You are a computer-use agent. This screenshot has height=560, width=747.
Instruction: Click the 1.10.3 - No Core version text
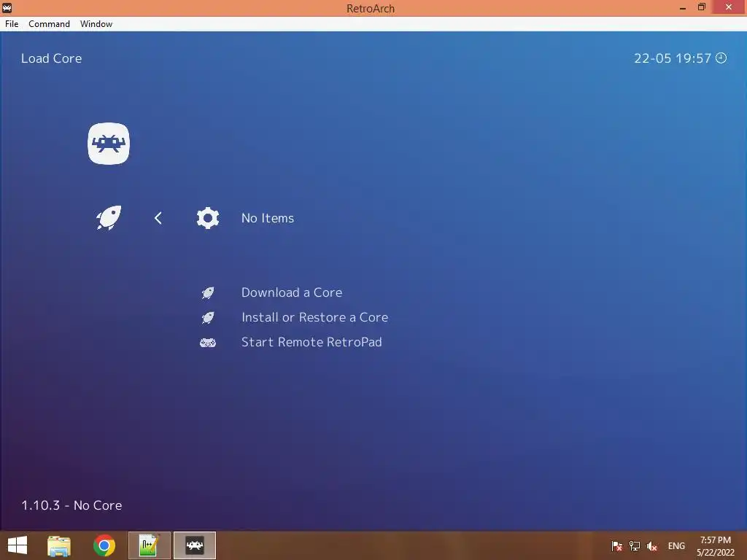pos(71,505)
